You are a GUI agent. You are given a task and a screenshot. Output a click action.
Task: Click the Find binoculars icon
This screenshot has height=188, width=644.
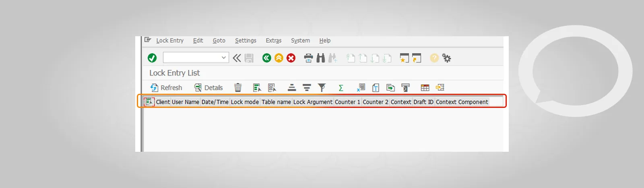[x=320, y=58]
